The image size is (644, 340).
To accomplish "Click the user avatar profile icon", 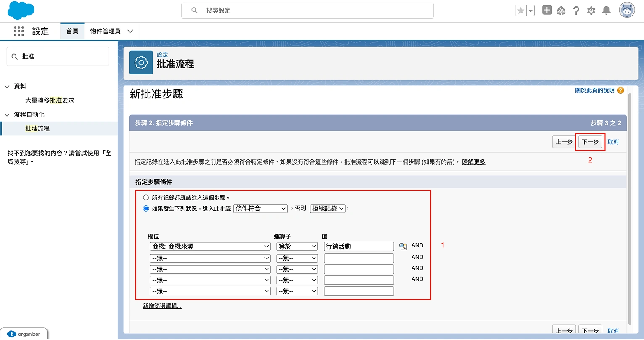I will (627, 11).
